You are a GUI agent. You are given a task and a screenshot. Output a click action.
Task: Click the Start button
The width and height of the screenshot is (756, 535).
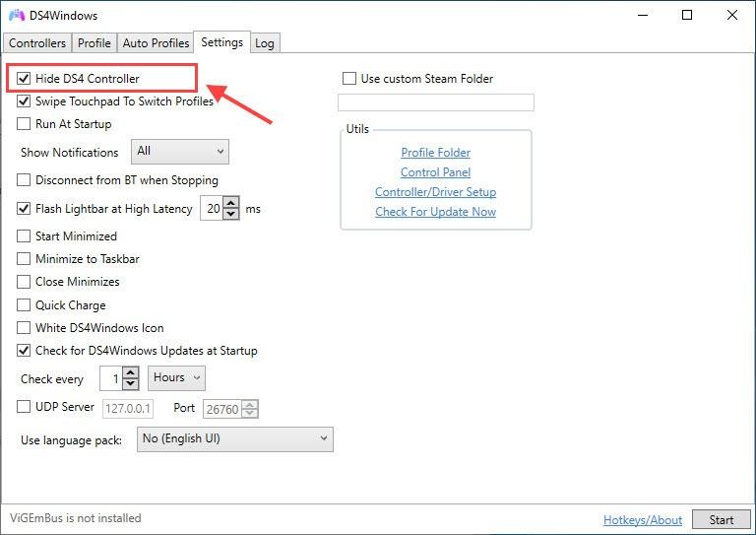[x=722, y=520]
